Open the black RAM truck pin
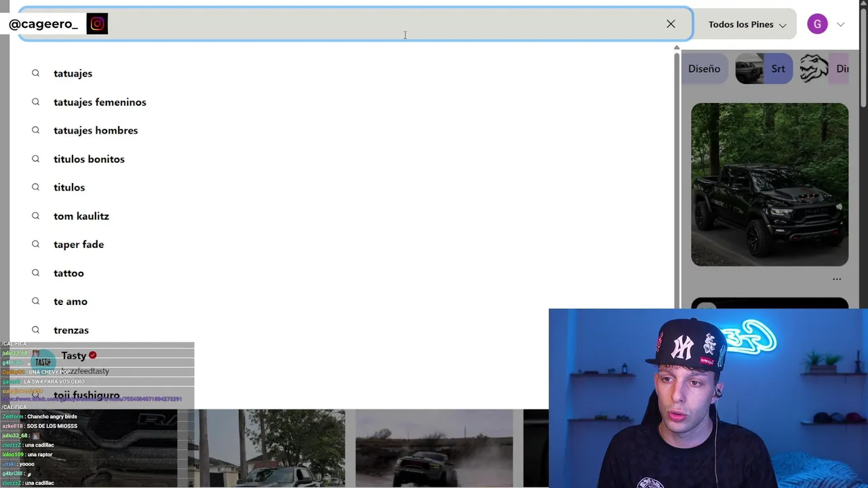Screen dimensions: 868x488 pos(770,184)
